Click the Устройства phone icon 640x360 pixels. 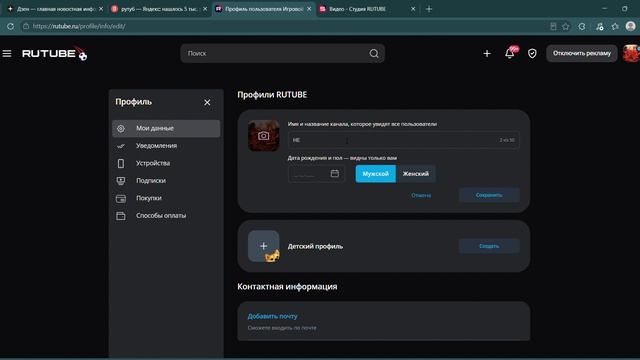(121, 163)
